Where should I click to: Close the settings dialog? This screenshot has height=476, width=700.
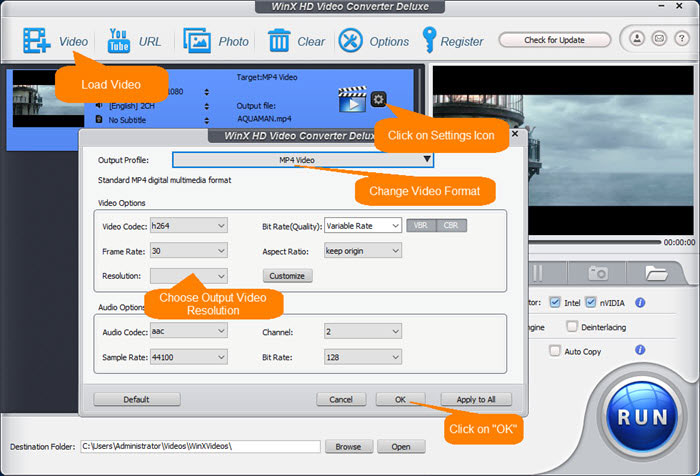515,134
